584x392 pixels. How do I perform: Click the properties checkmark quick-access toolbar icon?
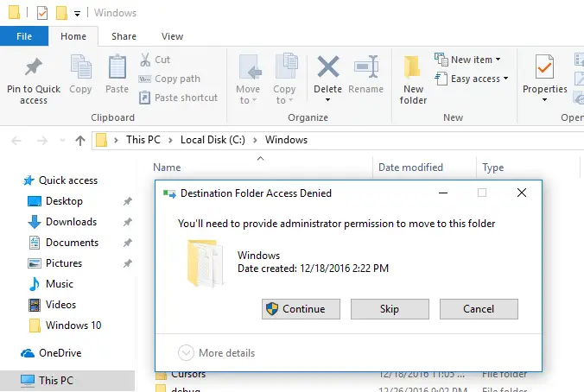[x=42, y=13]
